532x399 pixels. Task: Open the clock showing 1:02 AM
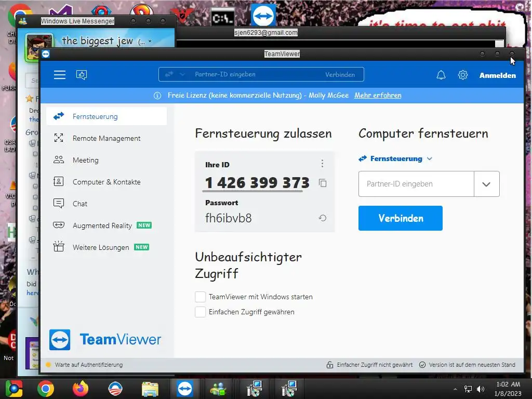[x=508, y=389]
